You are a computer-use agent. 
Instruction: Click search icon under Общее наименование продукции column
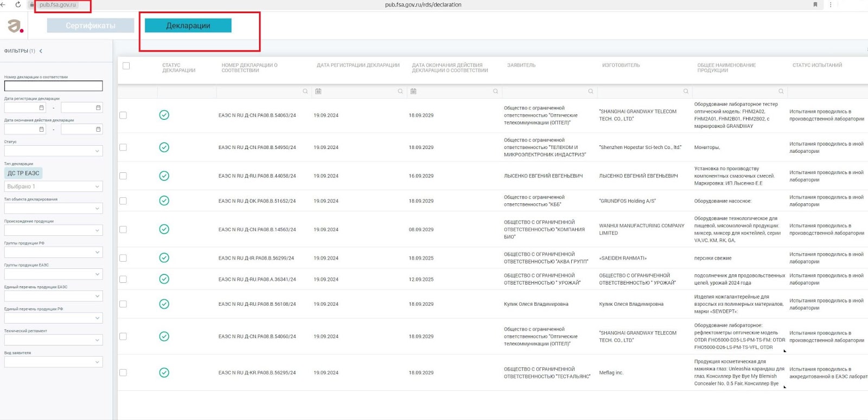[781, 91]
